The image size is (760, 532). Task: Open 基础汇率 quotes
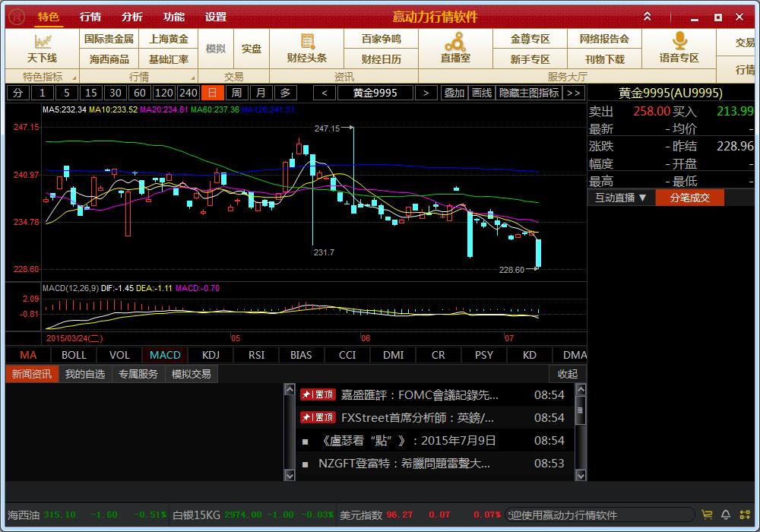point(168,59)
